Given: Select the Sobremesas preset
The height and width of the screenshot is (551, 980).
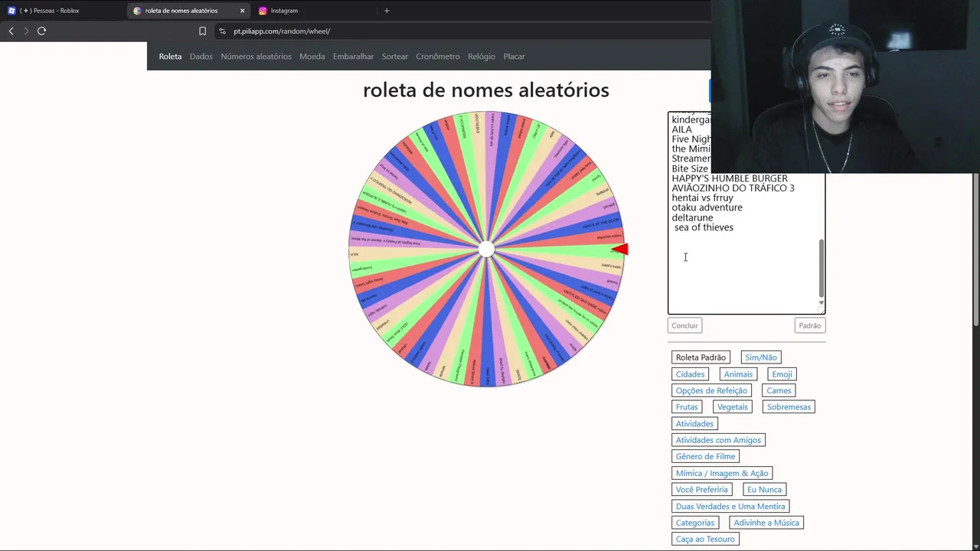Looking at the screenshot, I should click(789, 407).
